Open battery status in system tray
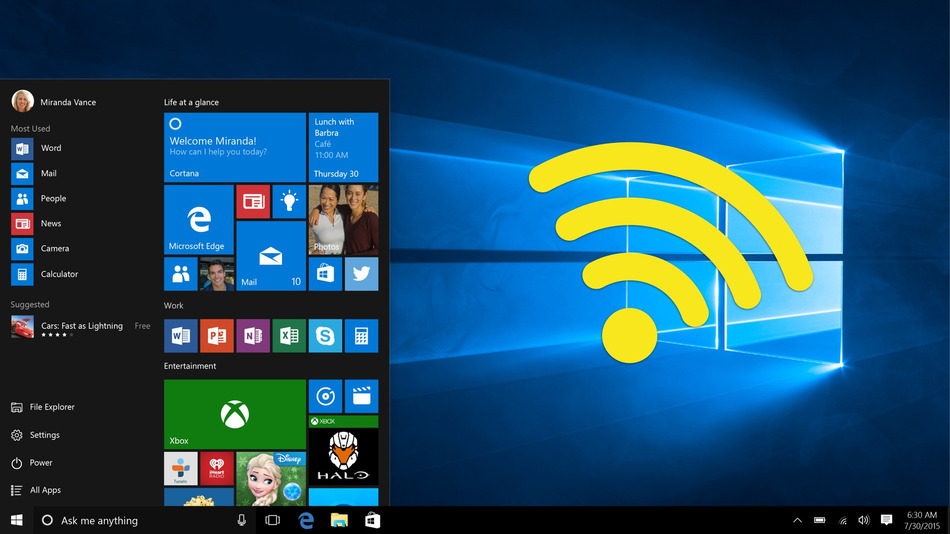The width and height of the screenshot is (950, 534). click(820, 520)
